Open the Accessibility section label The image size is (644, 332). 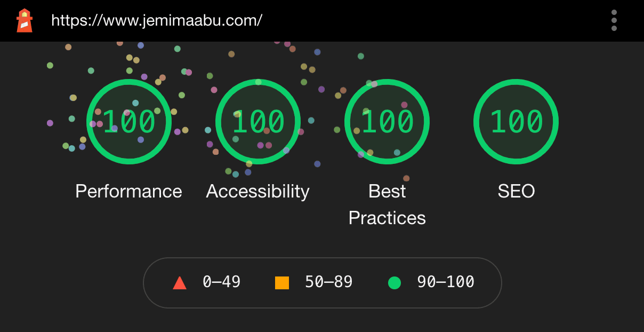pos(257,191)
